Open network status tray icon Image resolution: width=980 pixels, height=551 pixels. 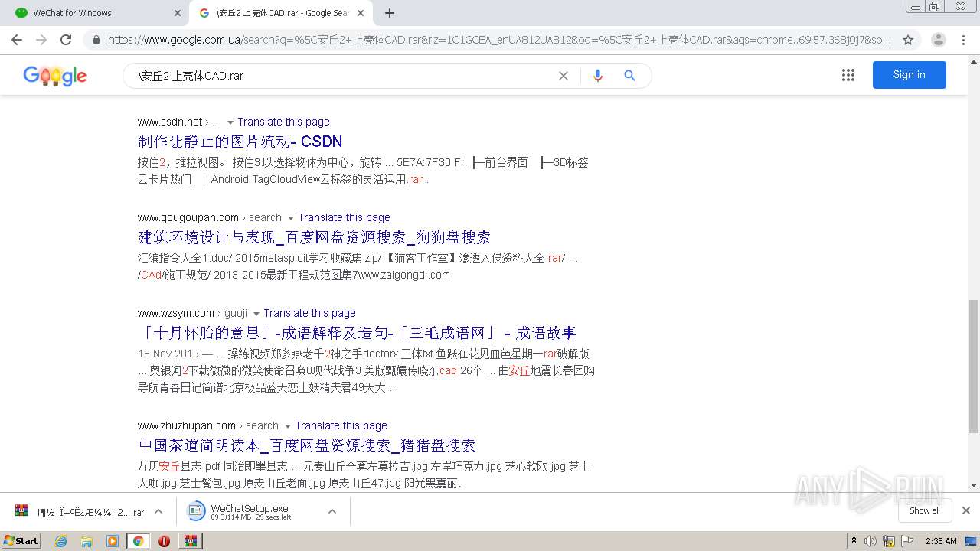coord(889,541)
